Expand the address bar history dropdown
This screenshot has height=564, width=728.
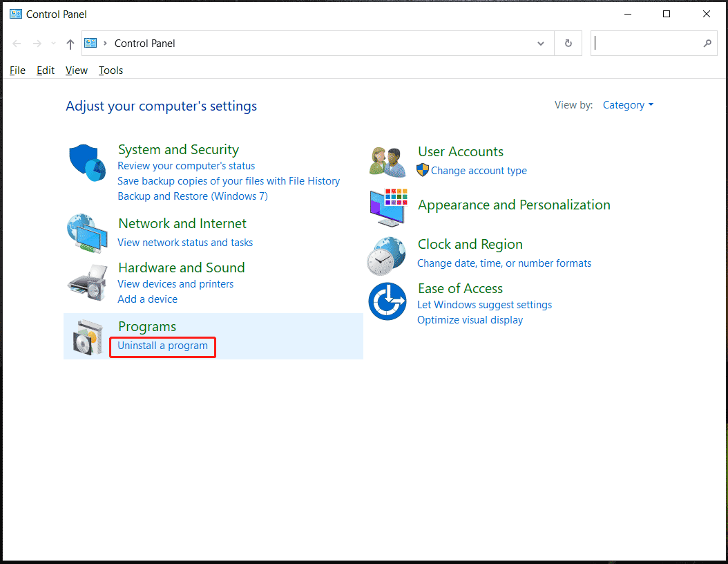(x=540, y=44)
